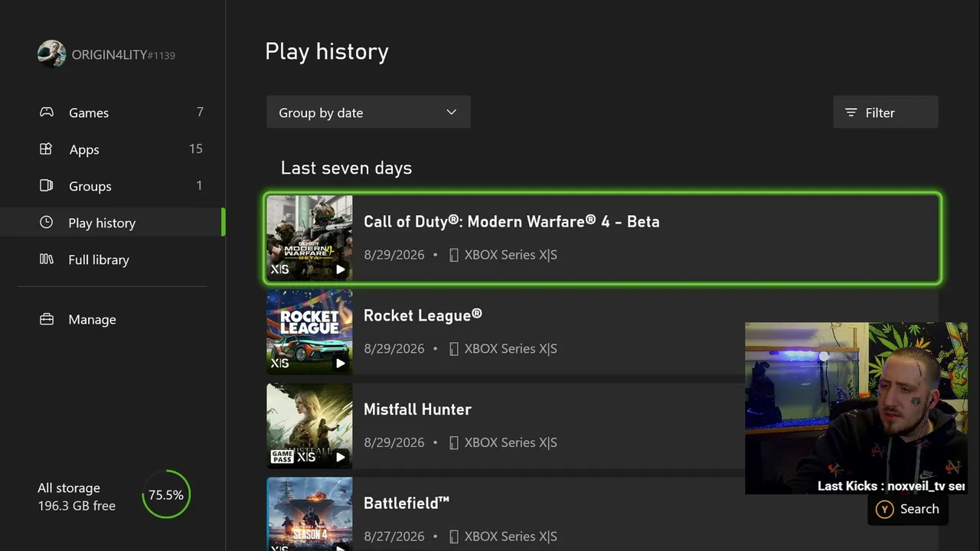Click the Game Pass badge on Mistfall Hunter
The width and height of the screenshot is (980, 551).
point(283,457)
